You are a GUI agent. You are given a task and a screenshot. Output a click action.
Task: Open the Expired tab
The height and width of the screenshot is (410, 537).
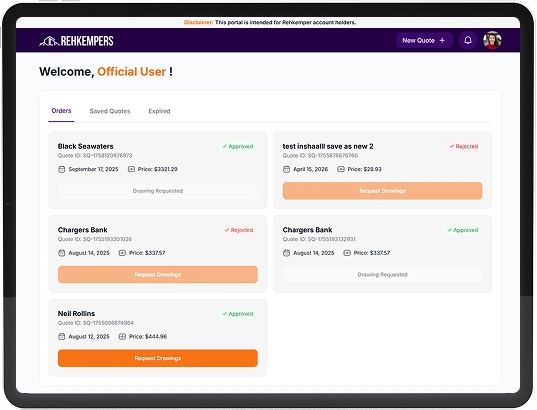pyautogui.click(x=159, y=111)
